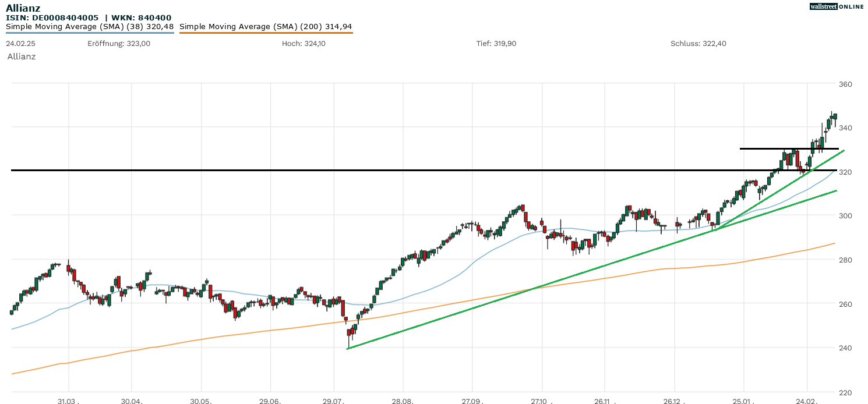Screen dimensions: 868x404
Task: Click the 240 label on the price axis
Action: (x=845, y=348)
